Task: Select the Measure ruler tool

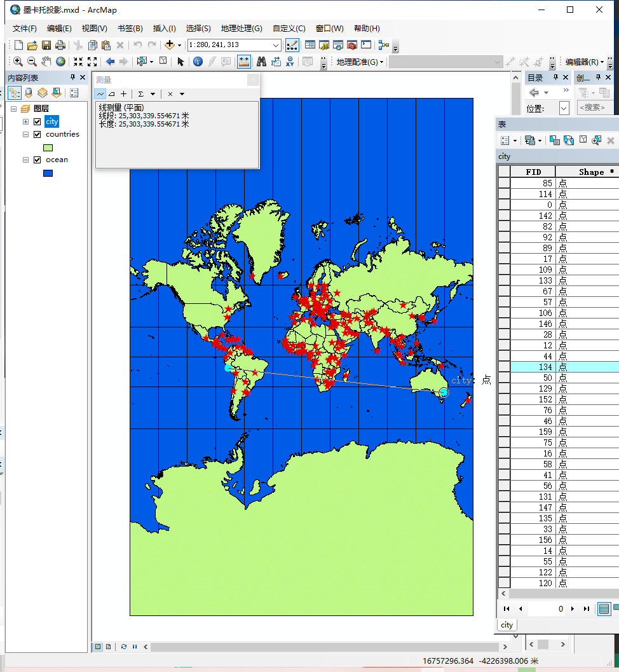Action: (244, 62)
